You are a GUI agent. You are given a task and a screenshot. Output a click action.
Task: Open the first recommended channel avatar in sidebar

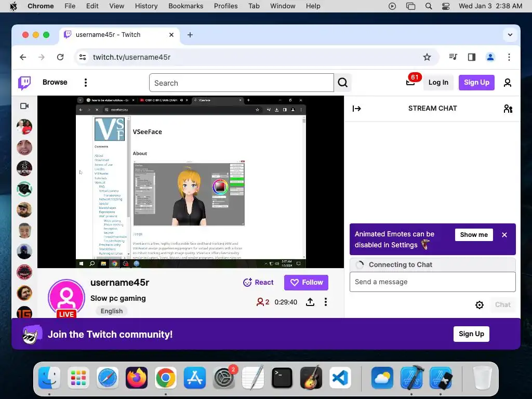coord(24,127)
